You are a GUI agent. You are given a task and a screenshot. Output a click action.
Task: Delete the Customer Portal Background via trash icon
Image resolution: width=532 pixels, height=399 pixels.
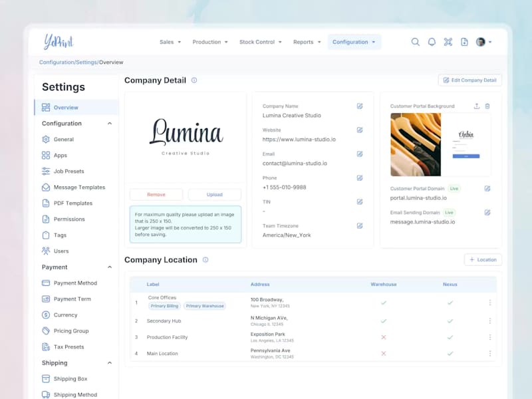tap(487, 106)
